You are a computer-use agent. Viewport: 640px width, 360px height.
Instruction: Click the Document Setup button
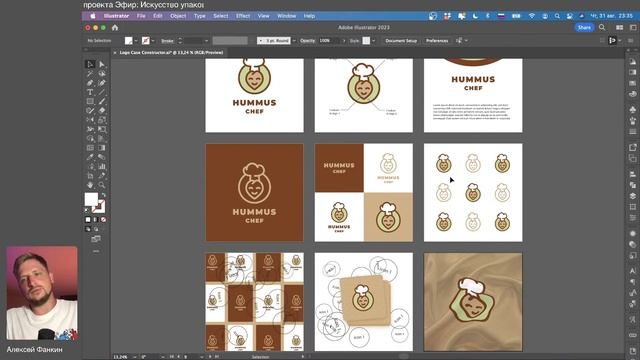pos(401,41)
